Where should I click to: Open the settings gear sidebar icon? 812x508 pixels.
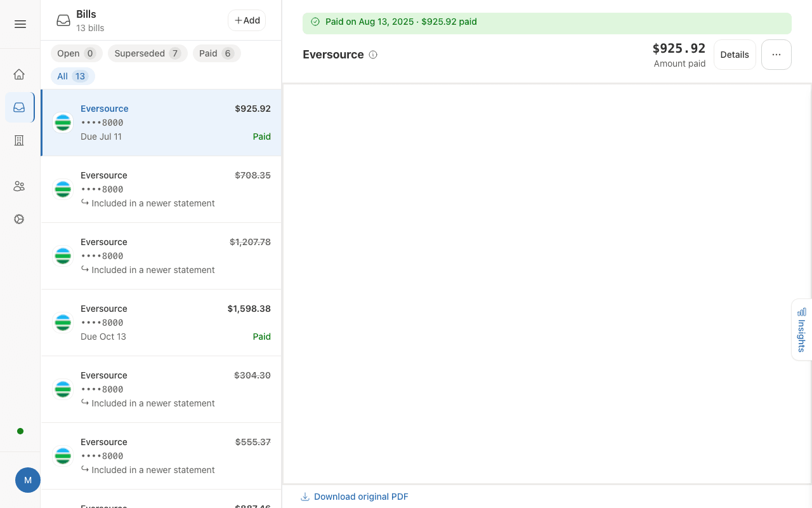coord(19,219)
